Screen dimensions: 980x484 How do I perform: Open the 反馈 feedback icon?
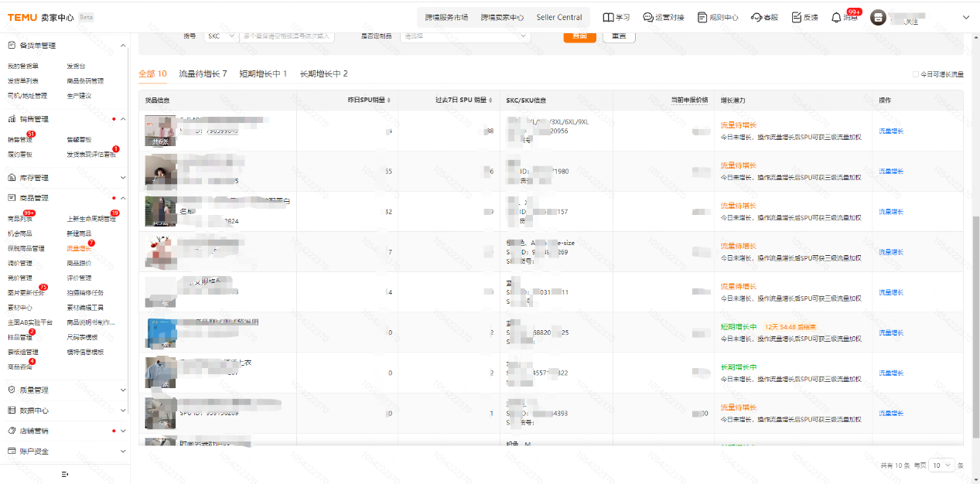click(796, 17)
